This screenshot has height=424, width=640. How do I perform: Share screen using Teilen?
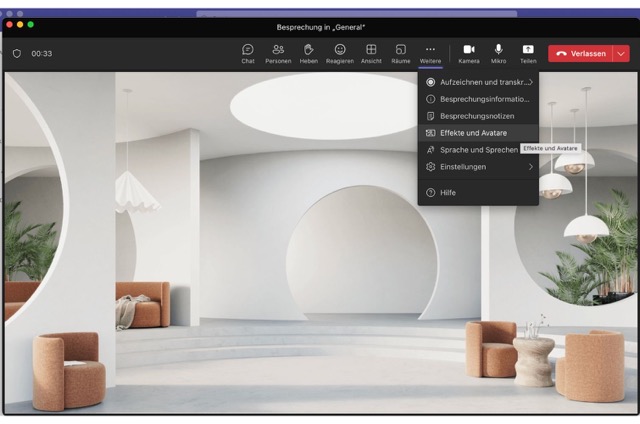click(x=528, y=54)
